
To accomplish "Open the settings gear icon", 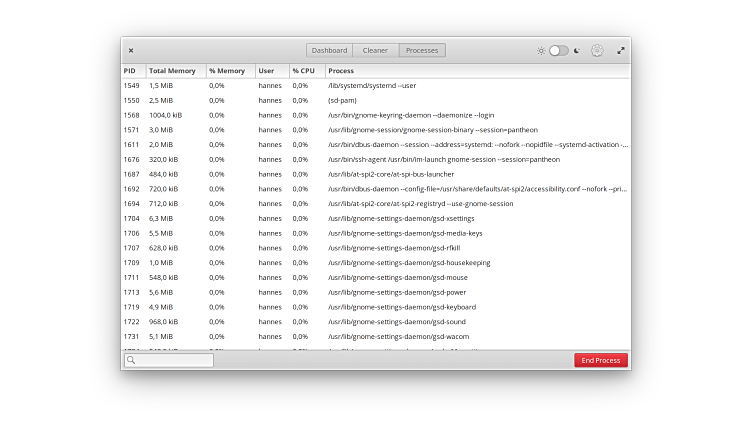I will point(597,50).
